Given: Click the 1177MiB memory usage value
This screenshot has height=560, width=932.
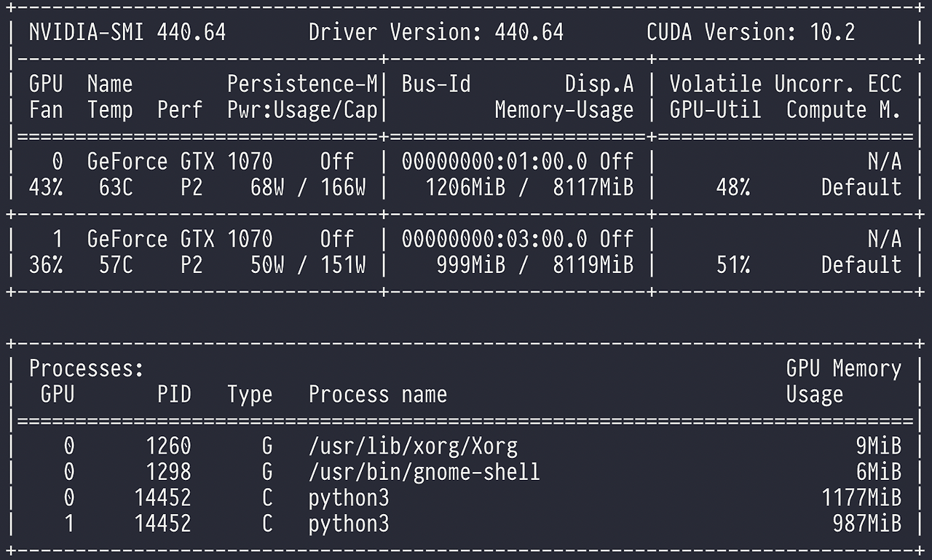Looking at the screenshot, I should (x=861, y=498).
